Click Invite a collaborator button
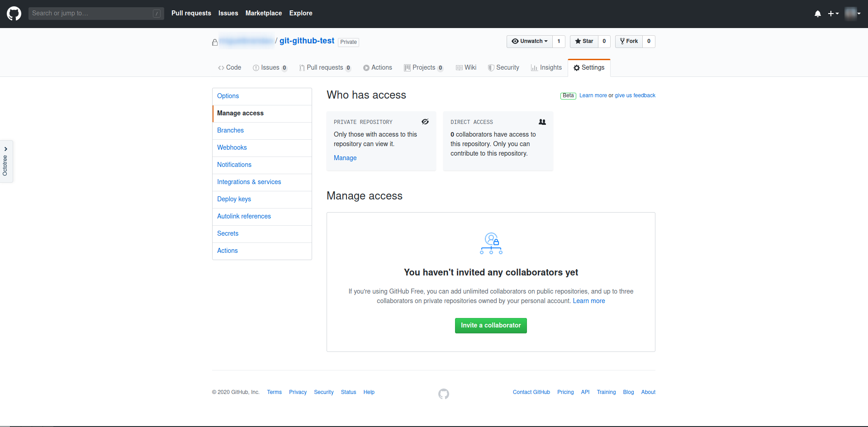This screenshot has width=868, height=427. pyautogui.click(x=491, y=325)
